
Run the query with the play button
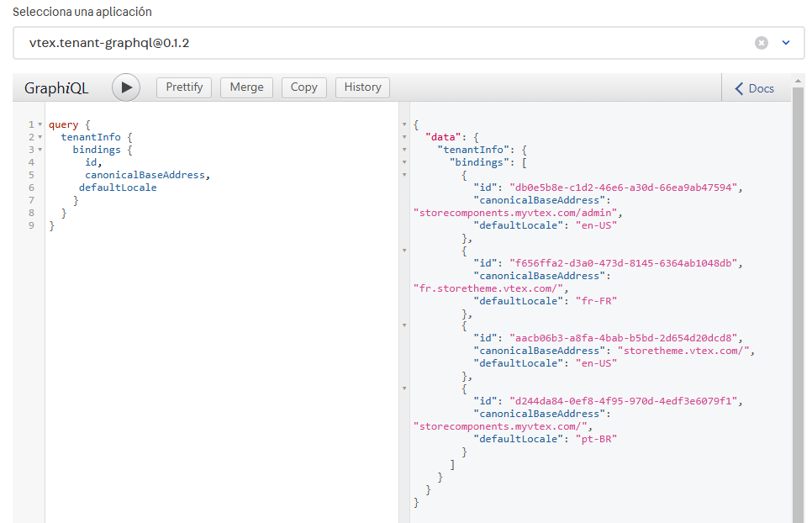(126, 87)
